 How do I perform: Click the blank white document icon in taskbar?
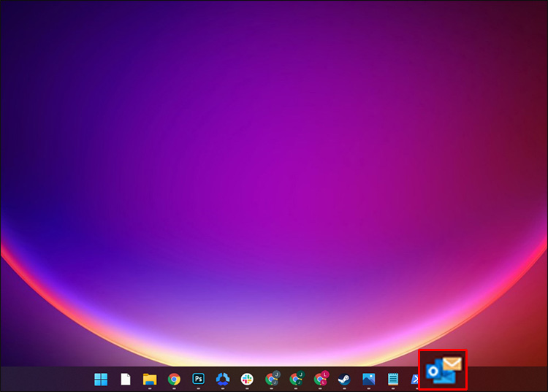(x=126, y=379)
